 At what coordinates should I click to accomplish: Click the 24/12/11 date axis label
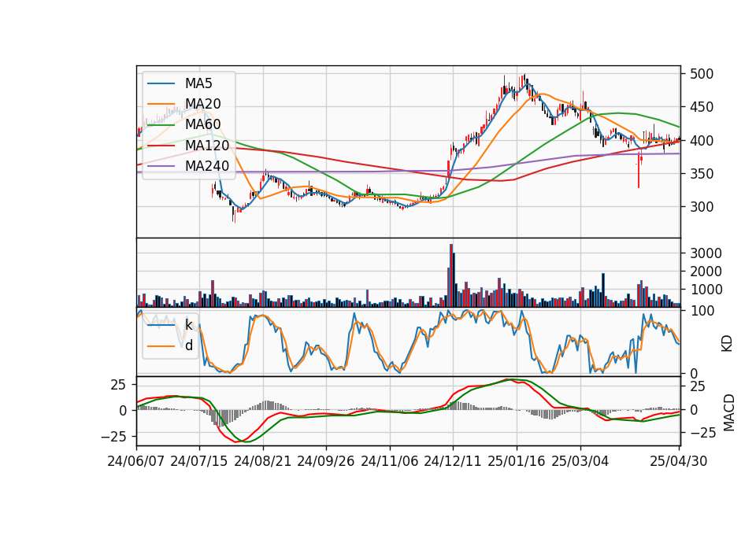click(452, 461)
